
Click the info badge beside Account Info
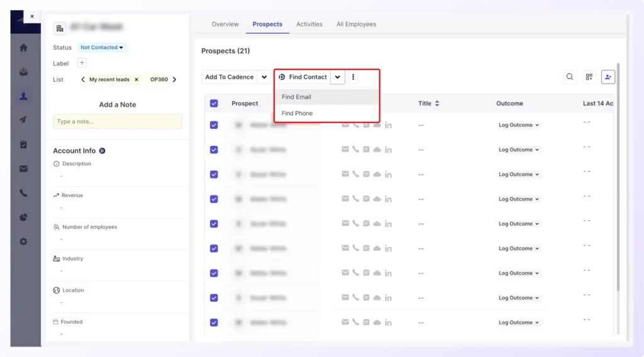tap(103, 151)
